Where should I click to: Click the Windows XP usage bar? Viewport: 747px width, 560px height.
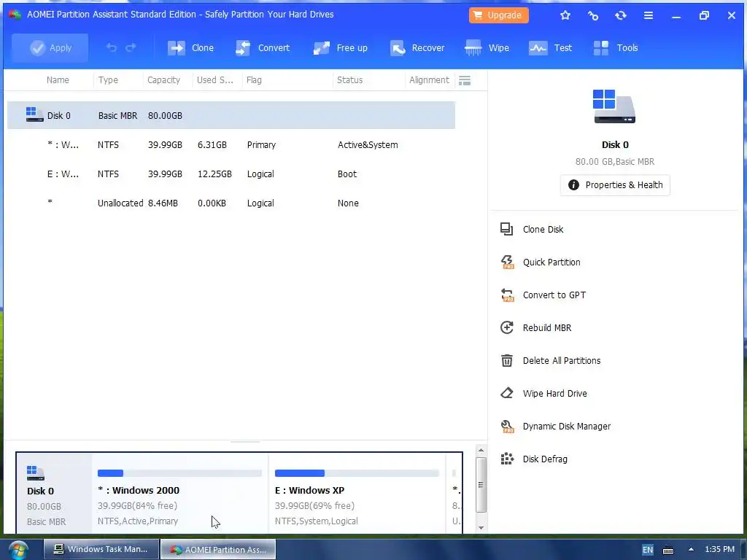[x=357, y=472]
